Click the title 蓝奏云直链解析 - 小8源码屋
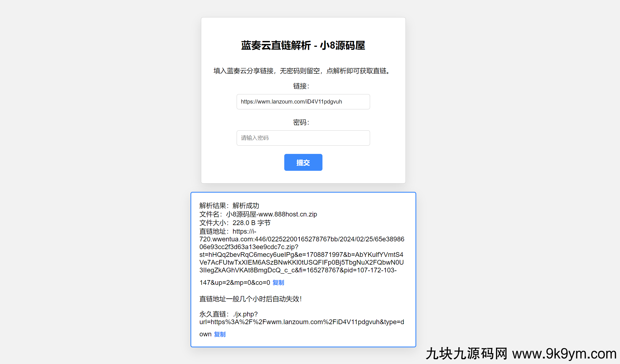 click(x=303, y=46)
